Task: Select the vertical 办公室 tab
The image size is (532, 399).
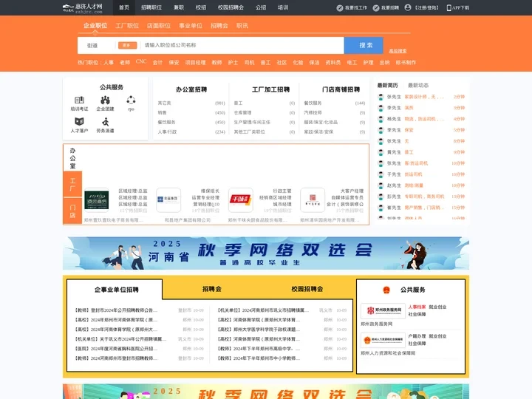Action: tap(72, 158)
